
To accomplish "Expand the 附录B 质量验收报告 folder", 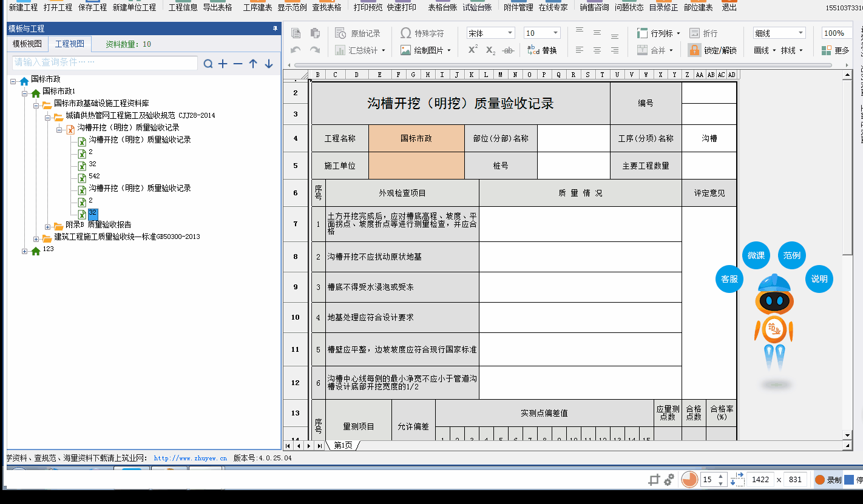I will point(48,226).
